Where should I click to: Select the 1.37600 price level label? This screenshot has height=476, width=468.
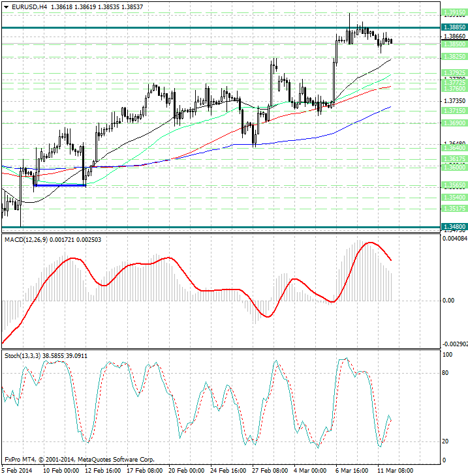tap(454, 89)
